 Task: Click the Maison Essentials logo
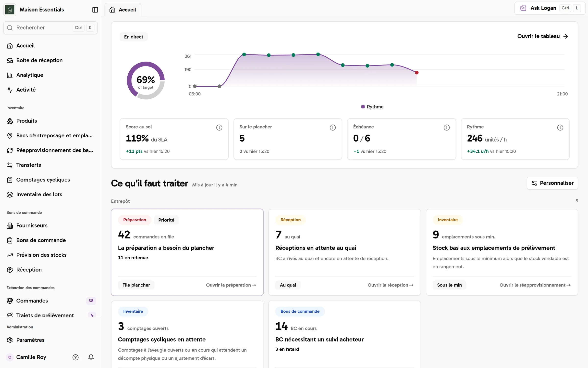[10, 10]
